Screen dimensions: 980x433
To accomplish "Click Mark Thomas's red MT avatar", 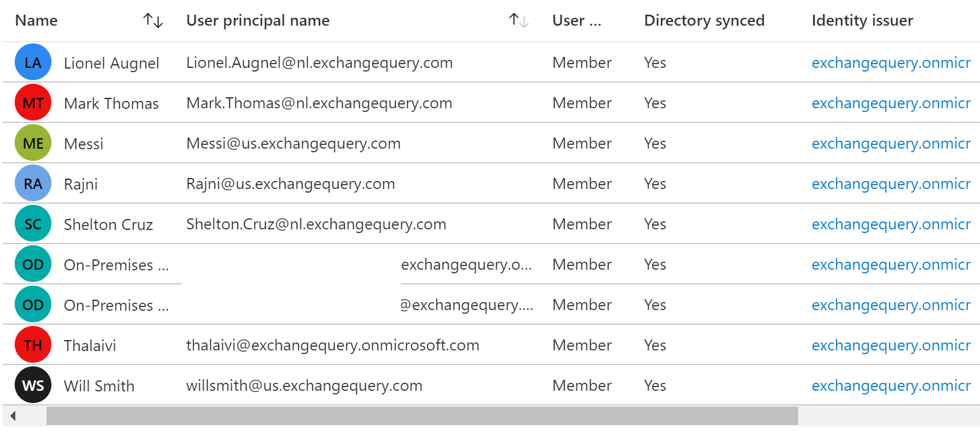I will tap(33, 103).
